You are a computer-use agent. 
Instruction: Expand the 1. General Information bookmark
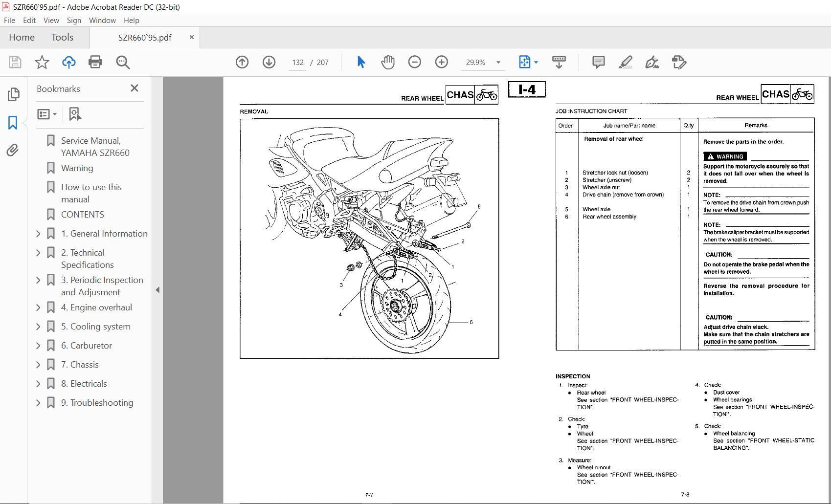coord(38,234)
